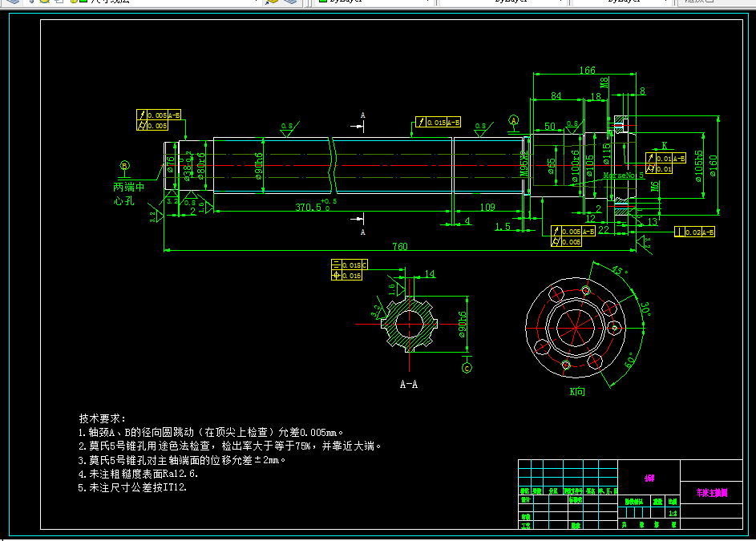Image resolution: width=756 pixels, height=541 pixels.
Task: Pick the ⌀76 diameter dimension
Action: pyautogui.click(x=170, y=165)
